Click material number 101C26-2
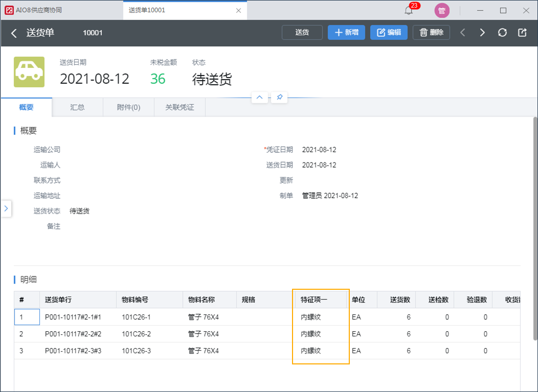 coord(136,334)
